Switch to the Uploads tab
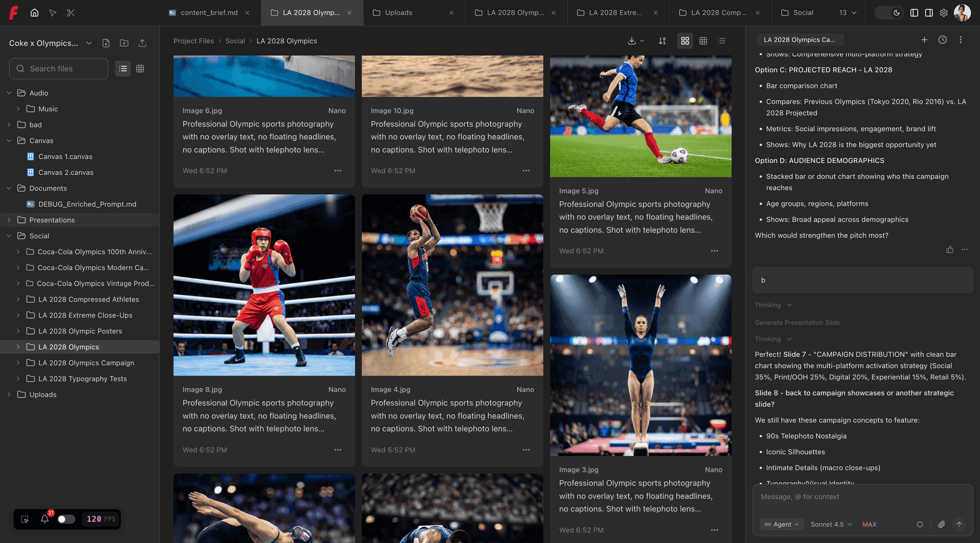The image size is (980, 543). pyautogui.click(x=398, y=13)
